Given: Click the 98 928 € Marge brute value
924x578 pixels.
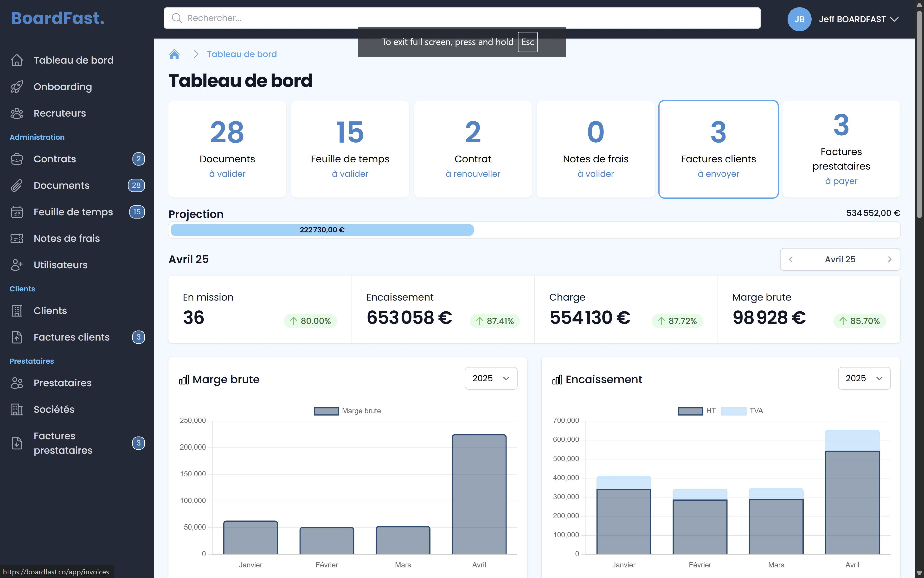Looking at the screenshot, I should 769,318.
